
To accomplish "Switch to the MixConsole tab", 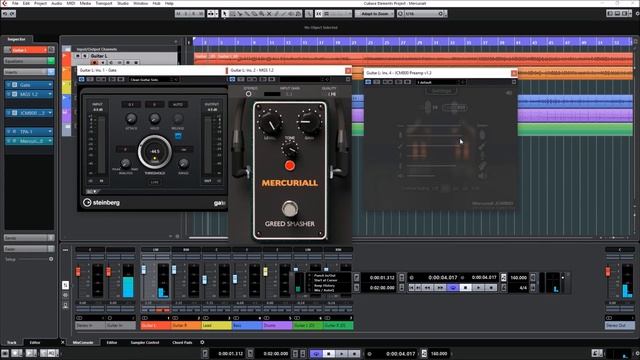I will 83,342.
